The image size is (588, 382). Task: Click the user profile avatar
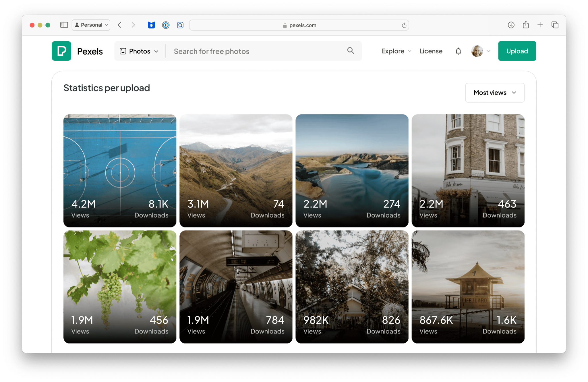[x=477, y=51]
